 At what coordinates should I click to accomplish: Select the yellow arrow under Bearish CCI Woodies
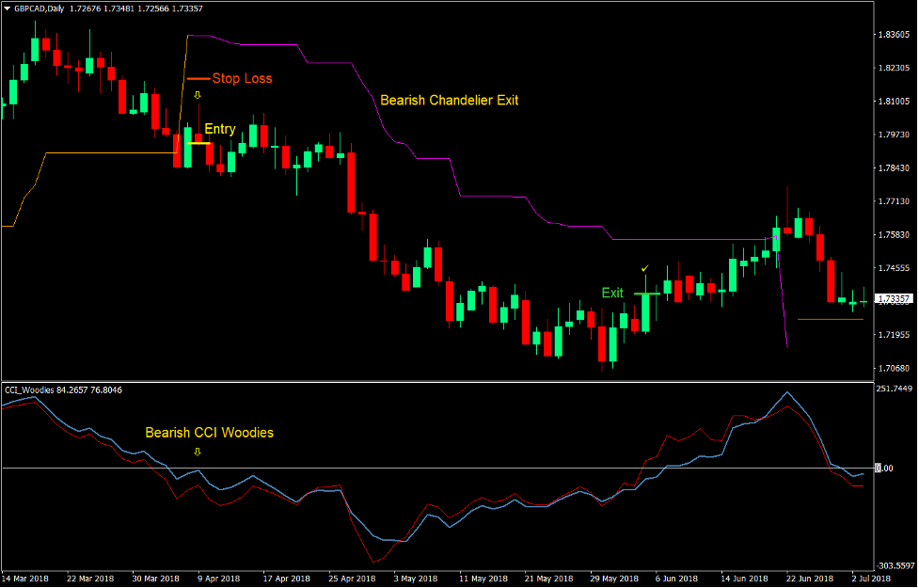pyautogui.click(x=198, y=452)
